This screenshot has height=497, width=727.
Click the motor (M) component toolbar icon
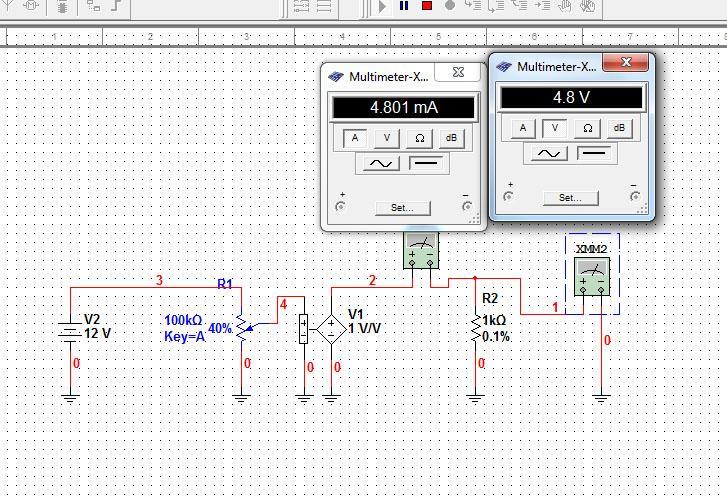(x=32, y=5)
